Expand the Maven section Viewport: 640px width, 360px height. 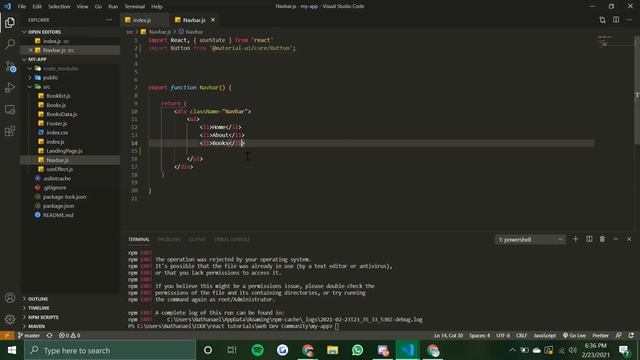click(x=37, y=326)
